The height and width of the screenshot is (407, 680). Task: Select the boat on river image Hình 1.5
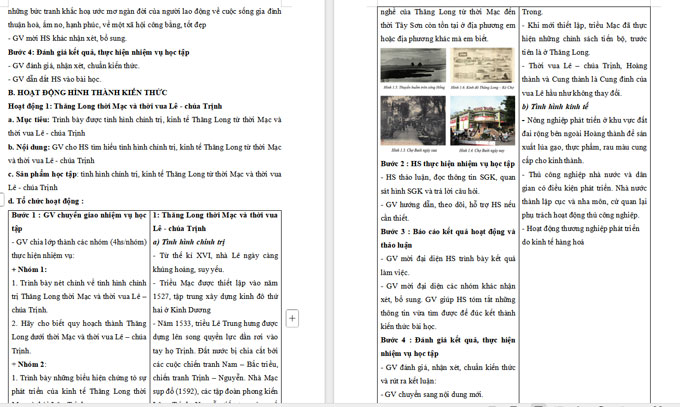coord(414,66)
